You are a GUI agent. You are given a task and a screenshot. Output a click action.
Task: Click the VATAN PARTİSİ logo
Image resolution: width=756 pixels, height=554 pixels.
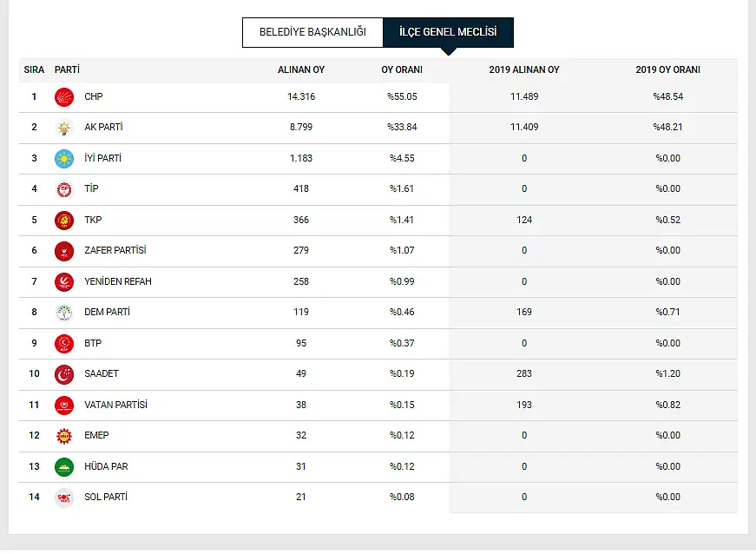[64, 406]
